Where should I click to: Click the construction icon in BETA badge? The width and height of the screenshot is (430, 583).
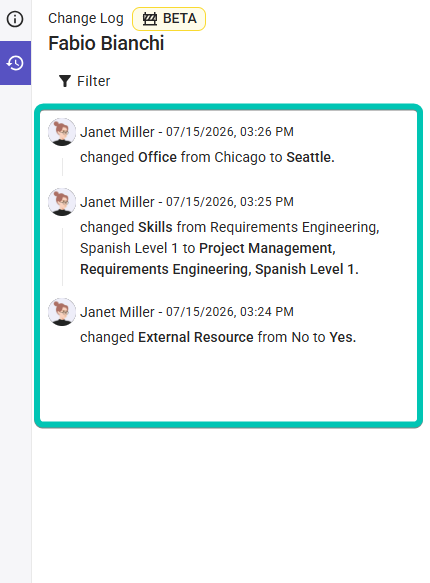tap(150, 19)
